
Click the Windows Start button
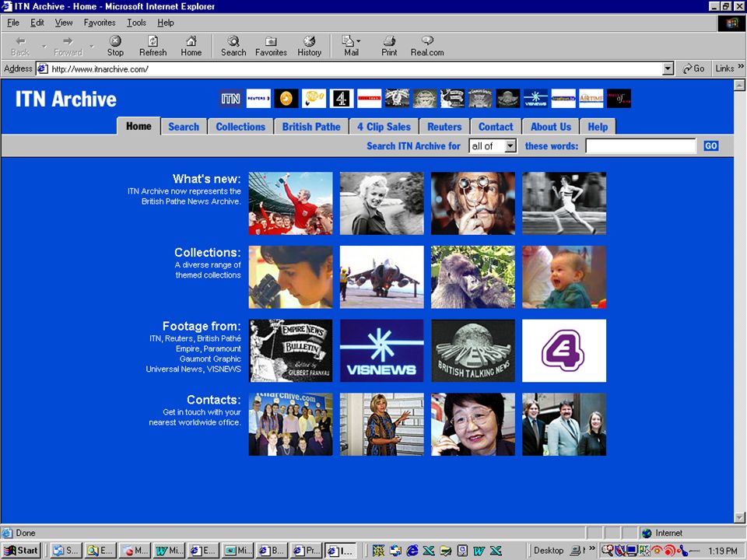pos(21,551)
